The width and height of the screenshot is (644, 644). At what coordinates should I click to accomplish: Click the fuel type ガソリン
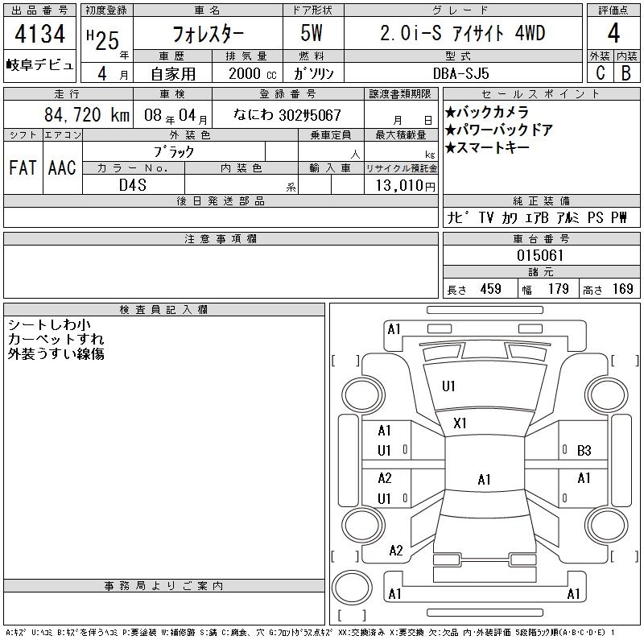coord(313,73)
